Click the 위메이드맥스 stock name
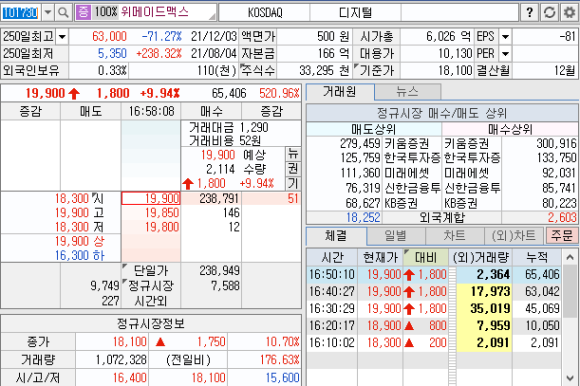This screenshot has height=386, width=580. pyautogui.click(x=155, y=12)
